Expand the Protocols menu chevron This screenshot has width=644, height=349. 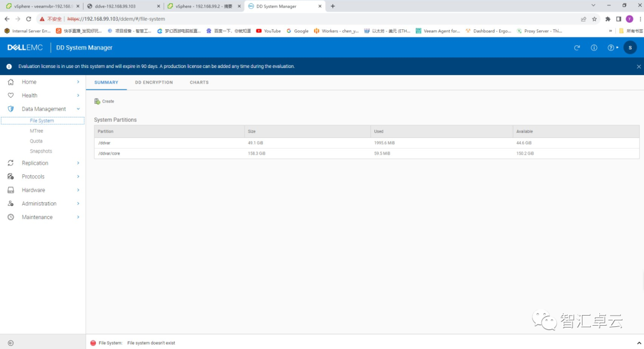pyautogui.click(x=78, y=177)
